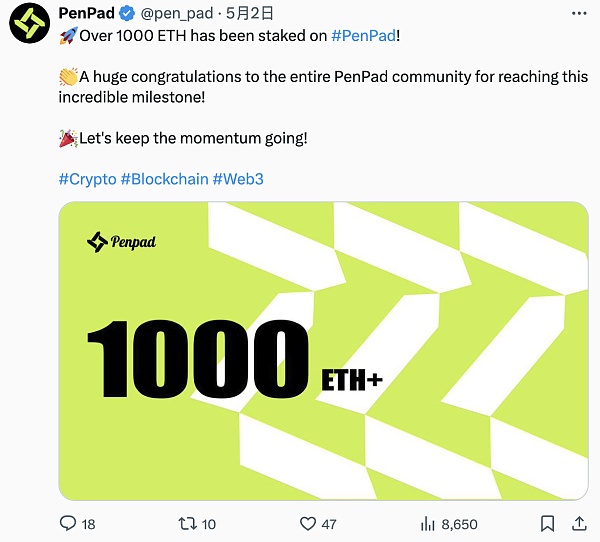Image resolution: width=600 pixels, height=542 pixels.
Task: Open the 1000 ETH+ image
Action: [x=322, y=350]
